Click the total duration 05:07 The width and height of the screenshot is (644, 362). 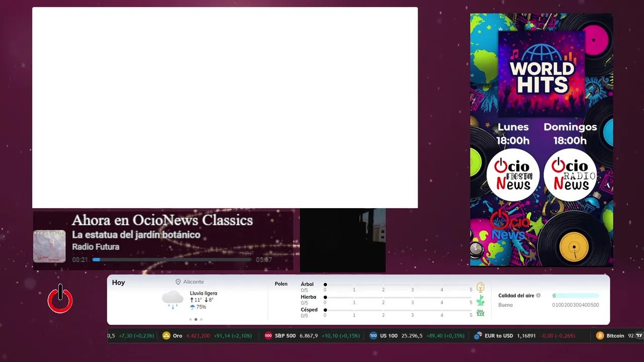[264, 260]
